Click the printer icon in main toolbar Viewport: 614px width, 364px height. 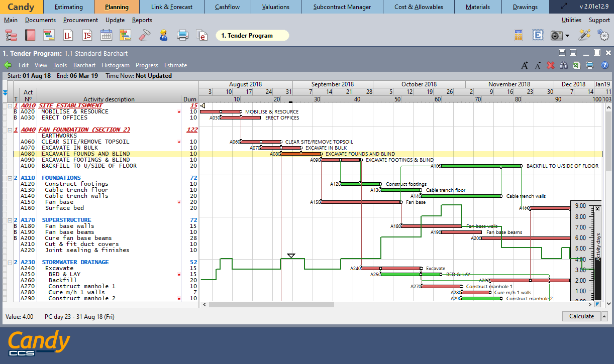(x=182, y=35)
